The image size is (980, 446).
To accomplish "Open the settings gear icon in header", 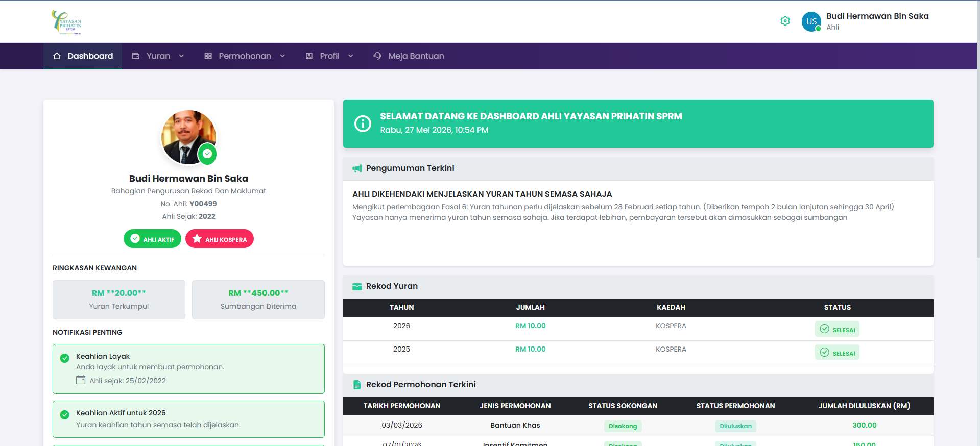I will pos(785,21).
